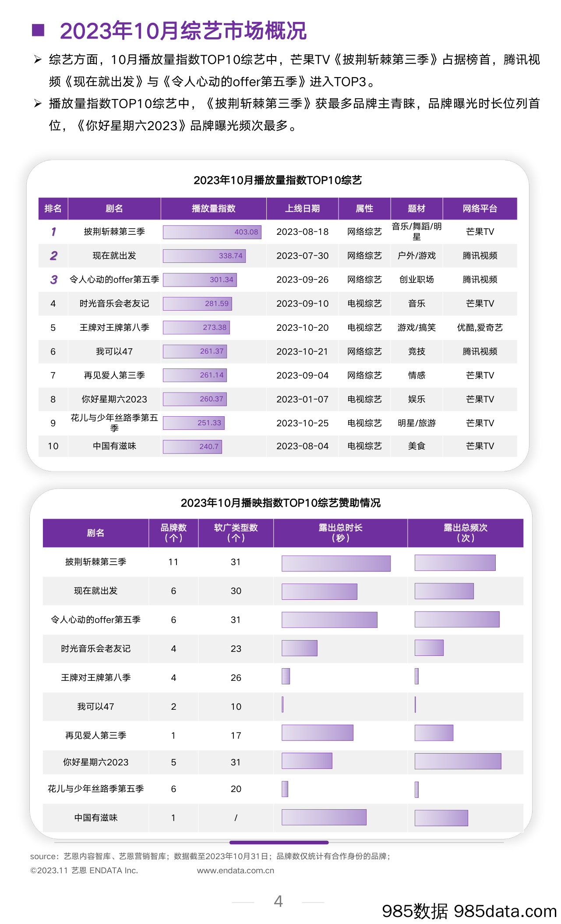Click the 281.59 index value

pyautogui.click(x=217, y=304)
